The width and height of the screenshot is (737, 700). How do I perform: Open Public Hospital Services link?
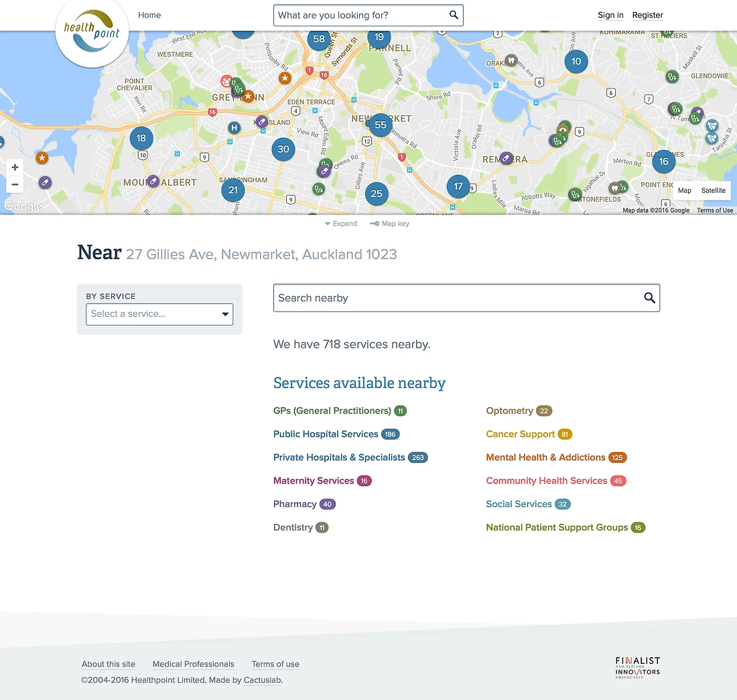[326, 434]
